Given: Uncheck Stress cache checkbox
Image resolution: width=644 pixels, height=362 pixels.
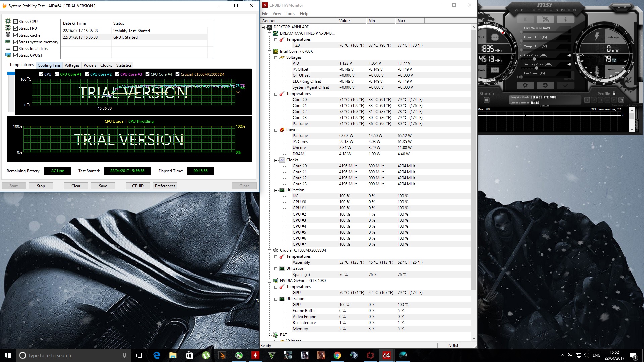Looking at the screenshot, I should (x=15, y=35).
